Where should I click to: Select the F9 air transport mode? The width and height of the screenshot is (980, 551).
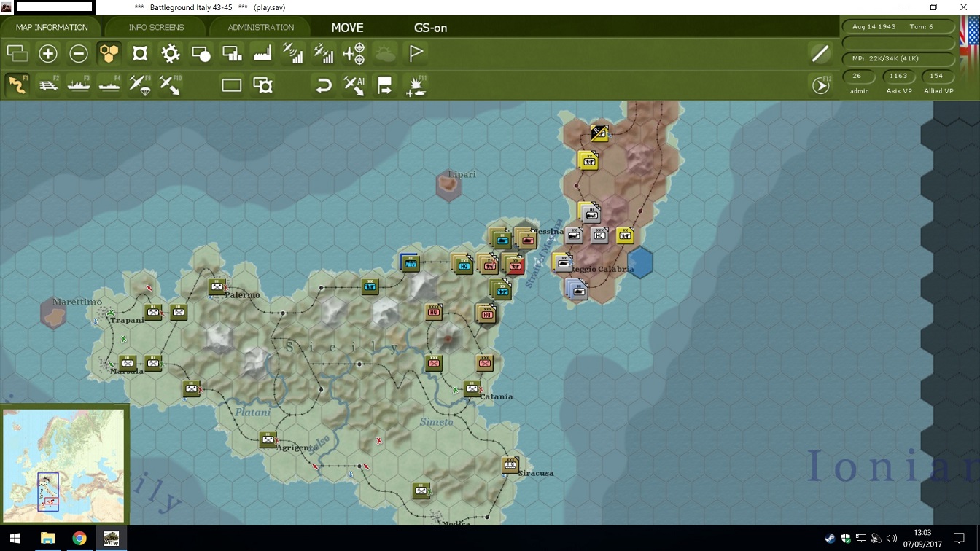click(x=140, y=85)
